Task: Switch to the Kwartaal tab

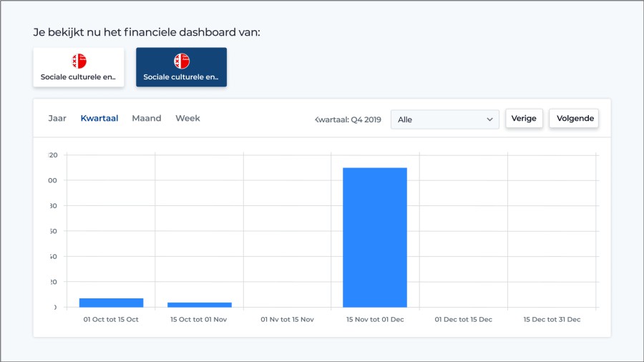Action: tap(99, 119)
